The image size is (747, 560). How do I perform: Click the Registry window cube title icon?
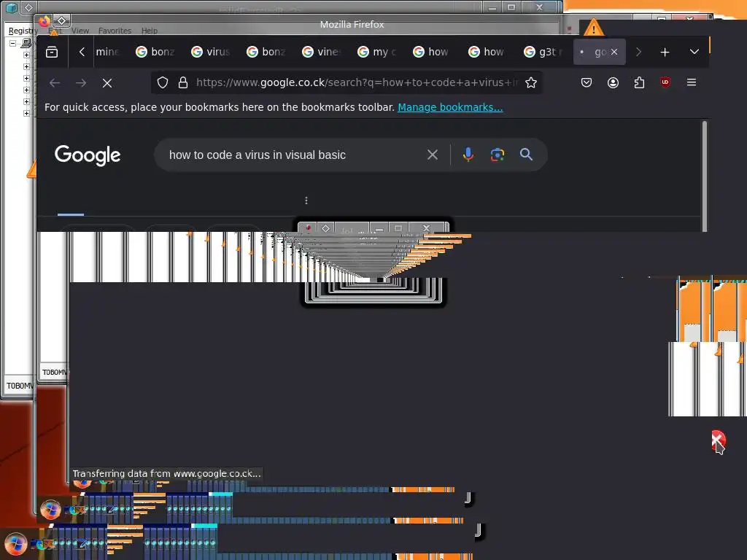click(12, 7)
